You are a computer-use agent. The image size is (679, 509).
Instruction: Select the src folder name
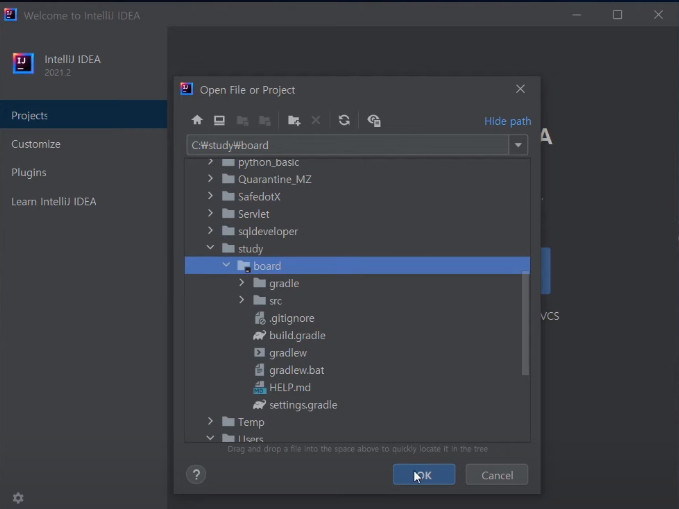[275, 301]
